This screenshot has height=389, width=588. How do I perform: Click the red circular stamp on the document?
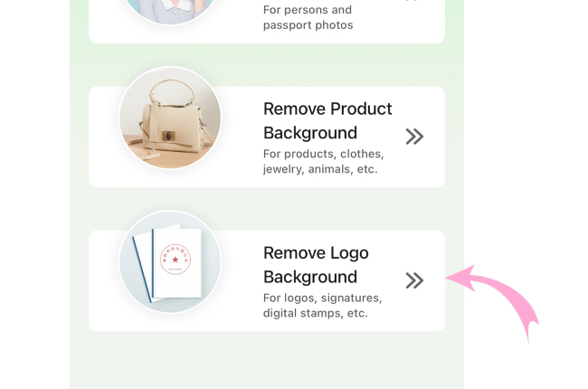(x=175, y=260)
